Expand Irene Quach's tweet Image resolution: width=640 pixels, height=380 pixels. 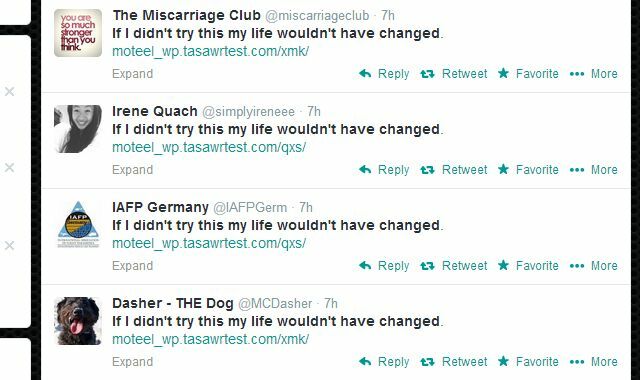click(x=133, y=170)
